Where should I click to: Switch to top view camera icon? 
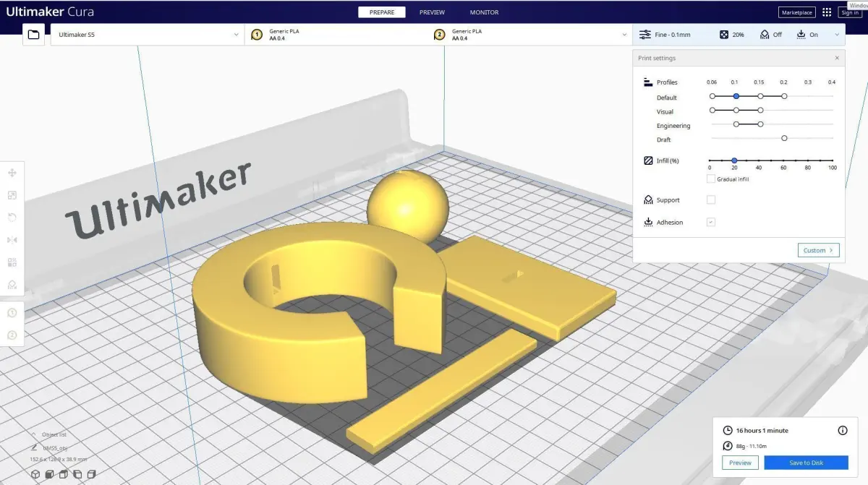click(63, 474)
